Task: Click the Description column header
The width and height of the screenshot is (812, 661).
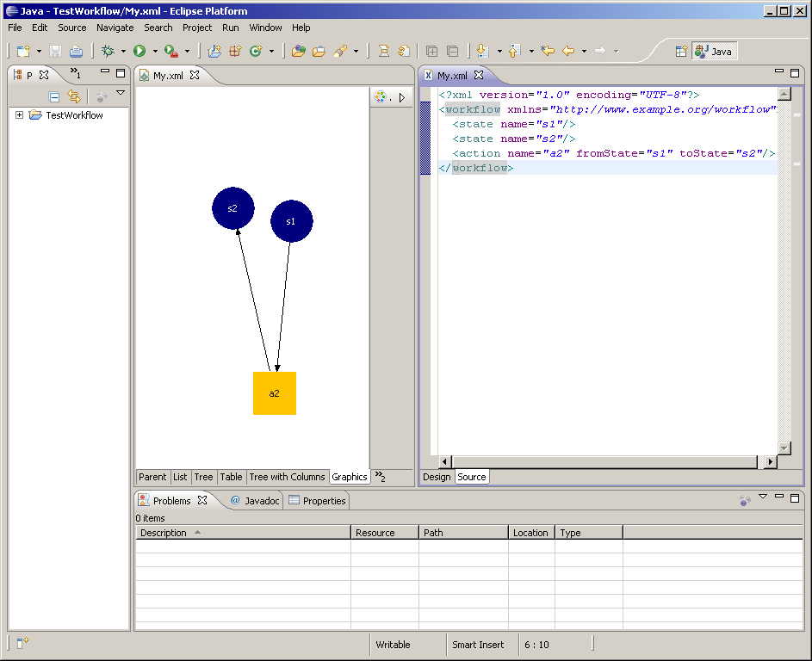Action: (x=164, y=533)
